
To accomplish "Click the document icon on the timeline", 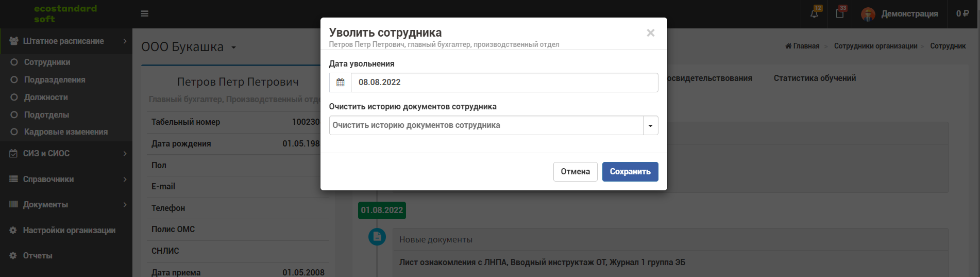I will (377, 237).
